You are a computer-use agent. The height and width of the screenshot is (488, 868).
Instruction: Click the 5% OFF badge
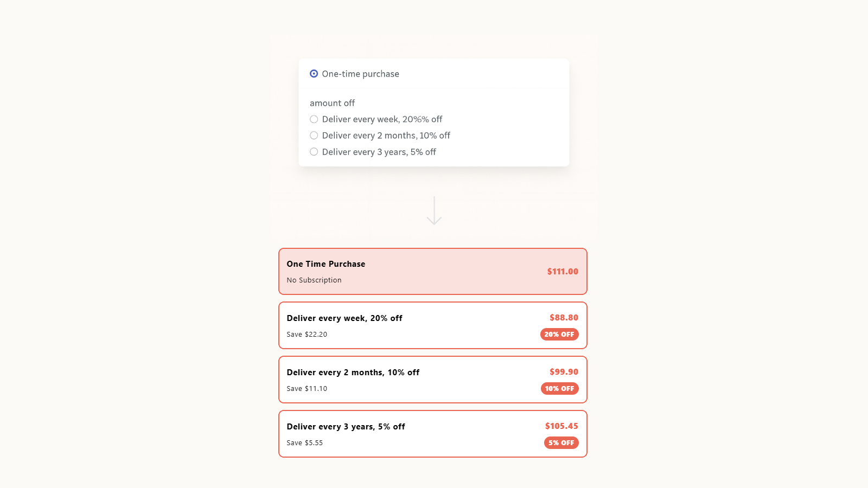tap(561, 443)
